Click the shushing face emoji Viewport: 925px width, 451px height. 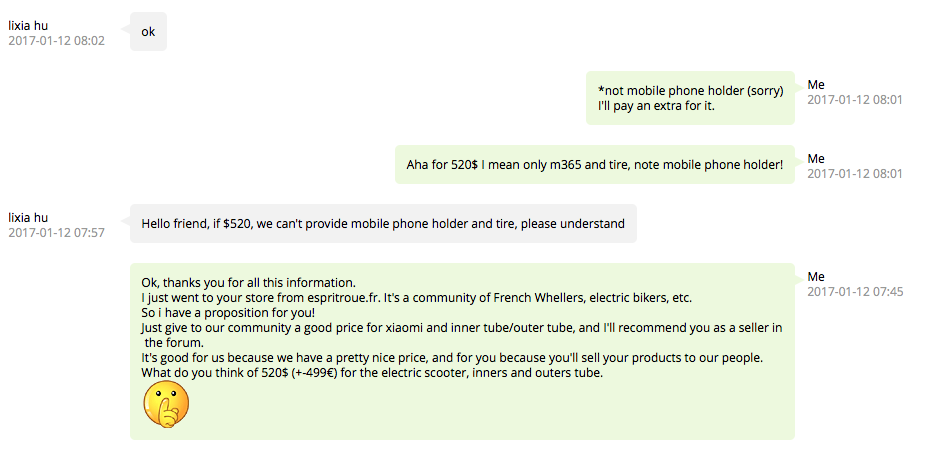[166, 404]
